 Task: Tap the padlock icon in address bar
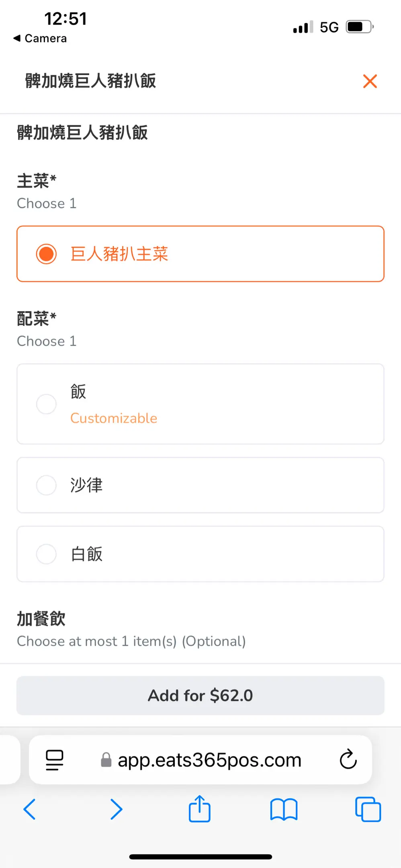106,760
